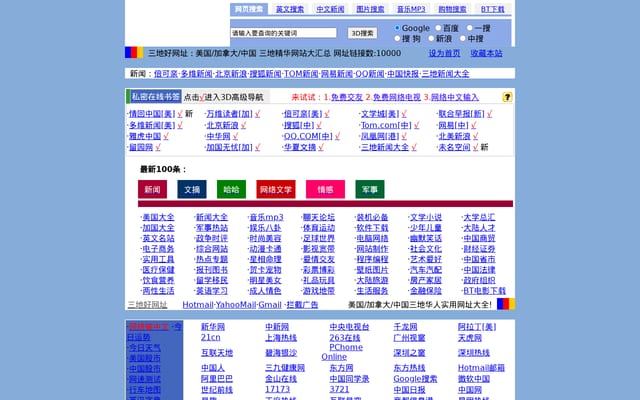This screenshot has height=400, width=640.
Task: Click the 设为首页 link
Action: (x=444, y=53)
